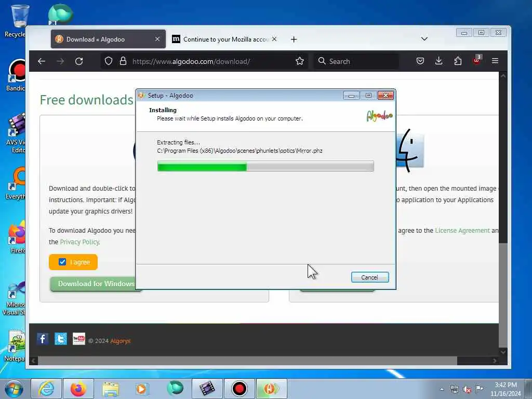Select Firefox in the taskbar
The height and width of the screenshot is (399, 532).
tap(78, 389)
